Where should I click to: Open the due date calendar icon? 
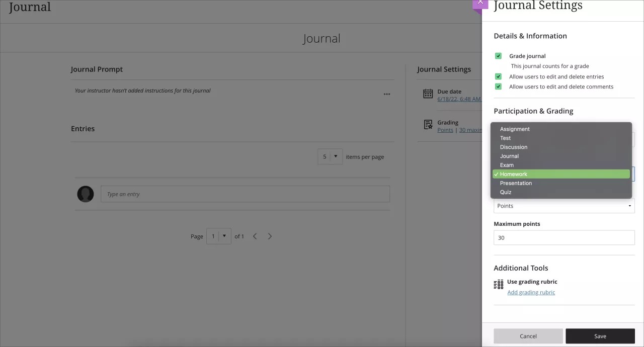(x=428, y=94)
